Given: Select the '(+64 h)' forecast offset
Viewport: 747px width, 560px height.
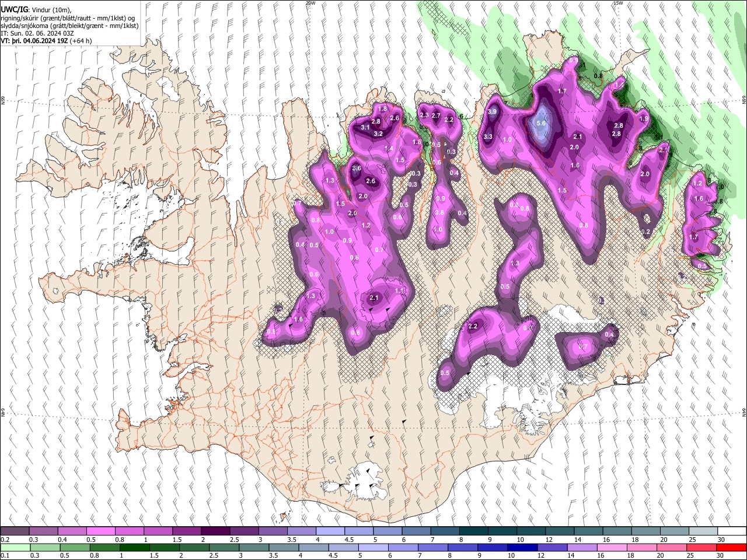Looking at the screenshot, I should coord(81,41).
